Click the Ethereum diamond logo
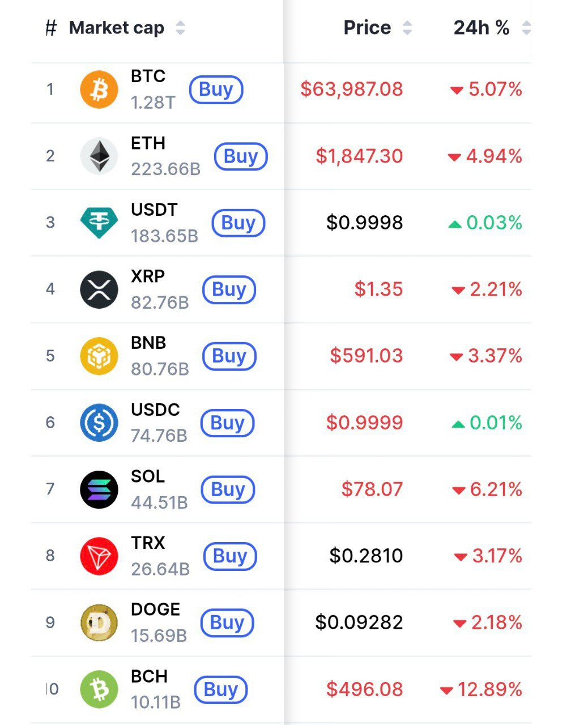Screen dimensions: 588x725 [x=99, y=156]
